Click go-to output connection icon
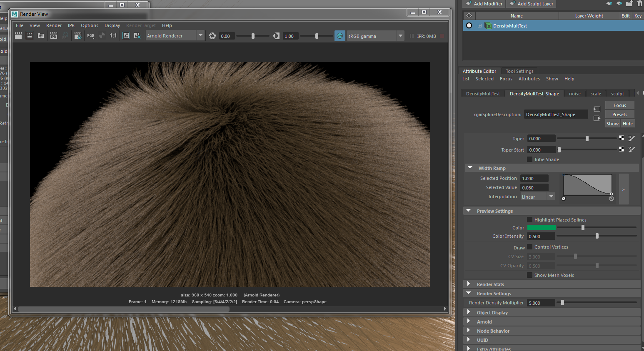This screenshot has height=351, width=644. tap(597, 118)
